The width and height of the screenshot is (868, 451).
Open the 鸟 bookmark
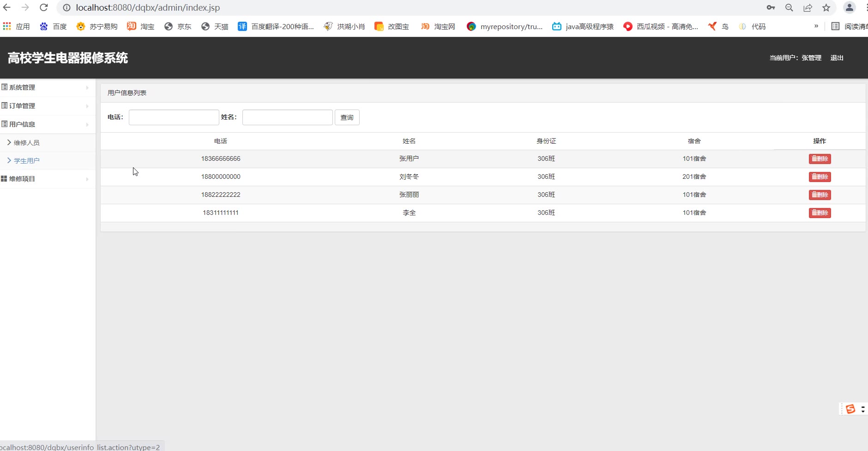pos(718,26)
